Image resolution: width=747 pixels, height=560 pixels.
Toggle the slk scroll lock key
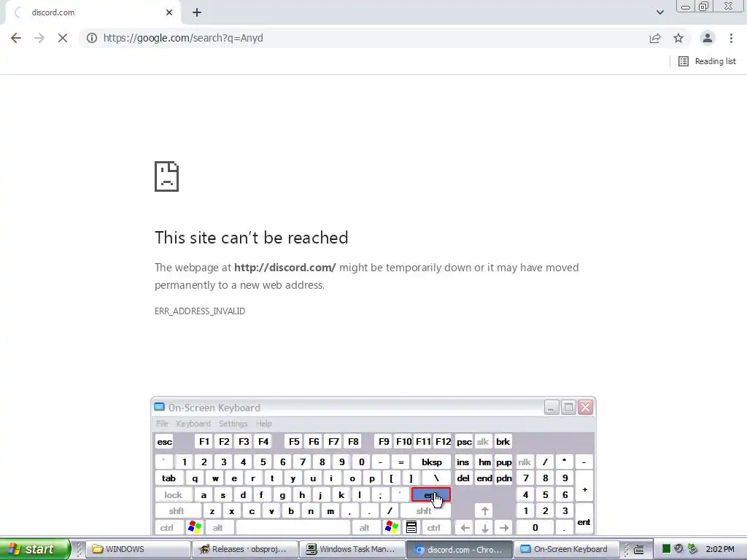pos(483,442)
